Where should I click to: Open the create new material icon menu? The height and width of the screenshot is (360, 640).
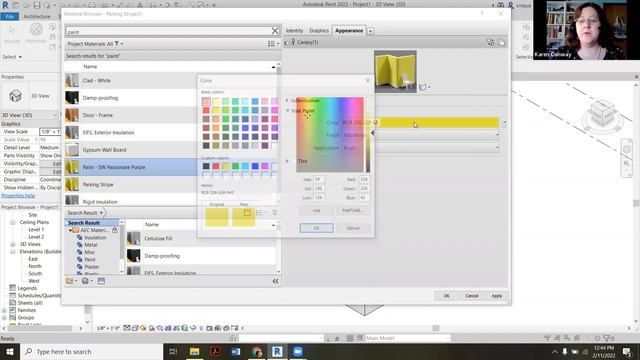[x=87, y=281]
